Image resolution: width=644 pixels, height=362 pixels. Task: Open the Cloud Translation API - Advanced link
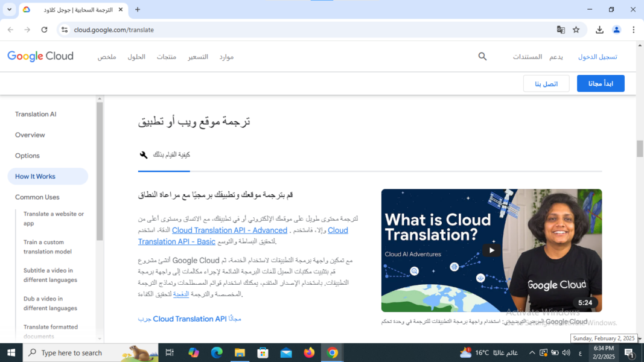229,230
